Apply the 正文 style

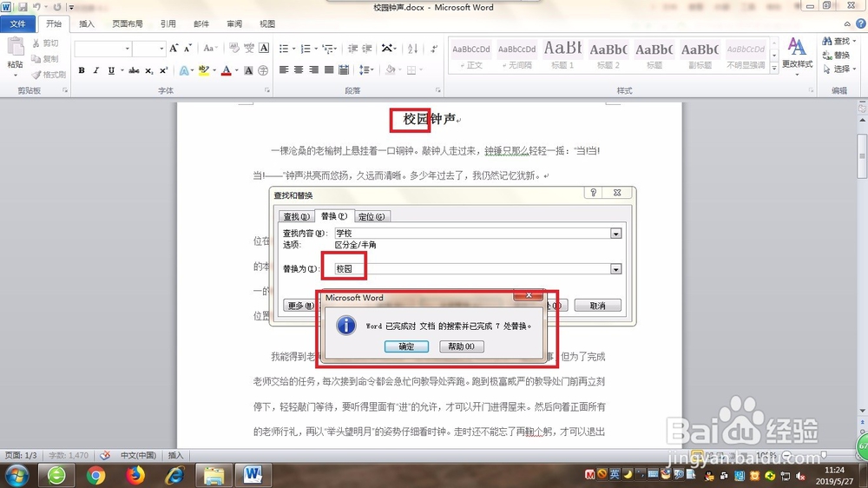point(471,55)
